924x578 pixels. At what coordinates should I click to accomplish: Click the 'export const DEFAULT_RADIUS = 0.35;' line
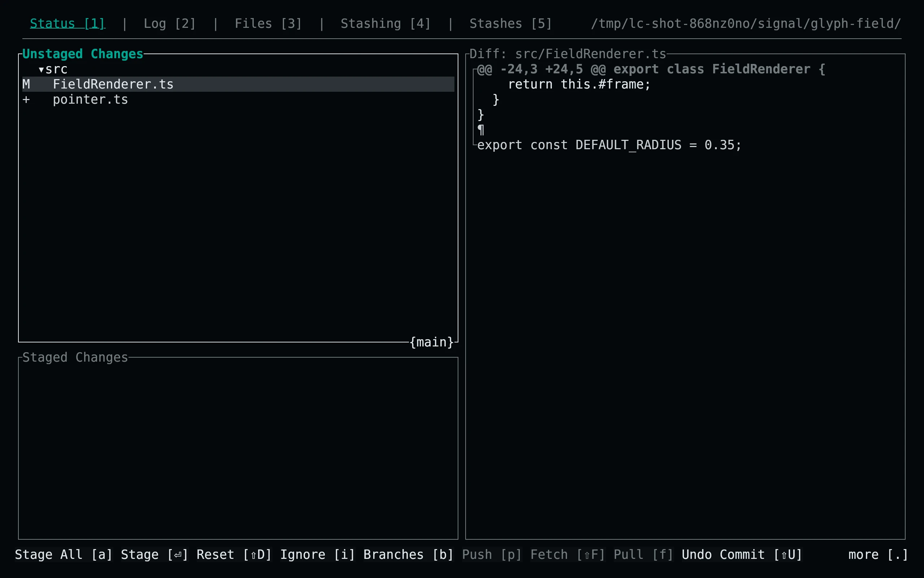click(609, 145)
